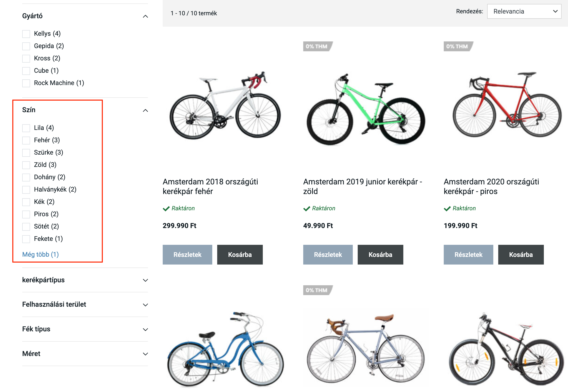Add the 299.990 Ft bike to cart with Kosárba

click(x=240, y=255)
